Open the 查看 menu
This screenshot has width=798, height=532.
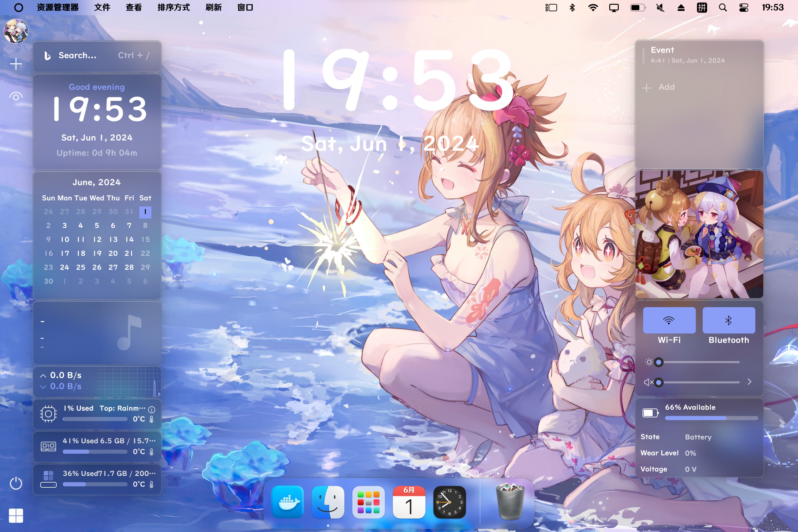[134, 8]
